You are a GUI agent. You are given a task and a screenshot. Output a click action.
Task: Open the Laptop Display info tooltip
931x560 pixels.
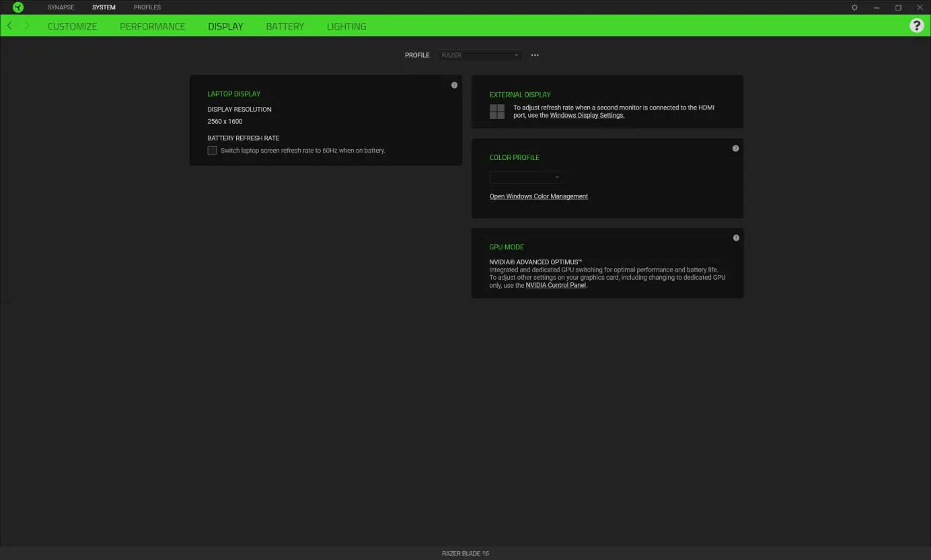(454, 85)
